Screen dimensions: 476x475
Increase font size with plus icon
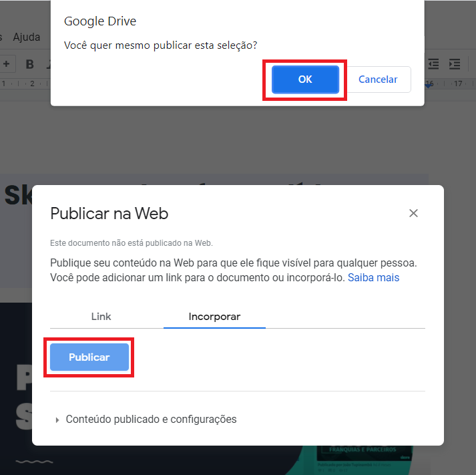(7, 64)
